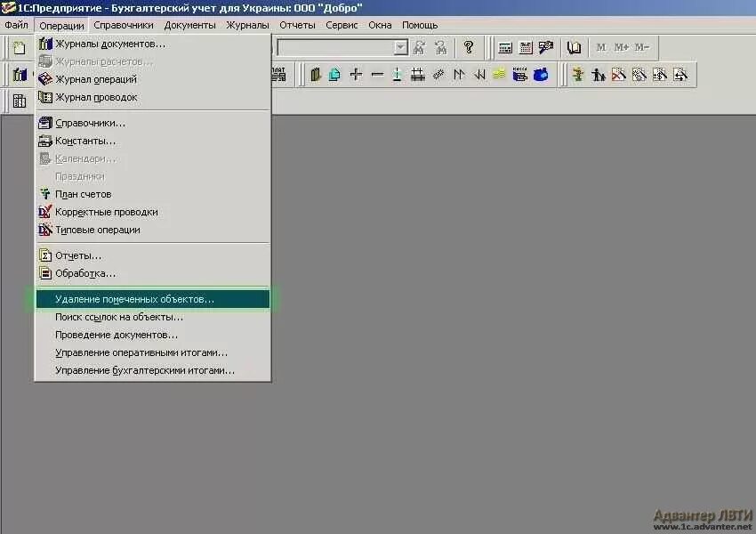This screenshot has width=756, height=534.
Task: Click the Журнал операций icon in the menu
Action: pos(45,78)
